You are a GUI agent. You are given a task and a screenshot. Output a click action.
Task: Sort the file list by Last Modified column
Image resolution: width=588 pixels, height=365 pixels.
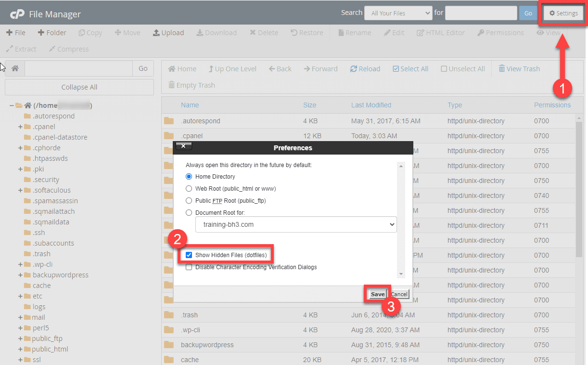pos(371,105)
